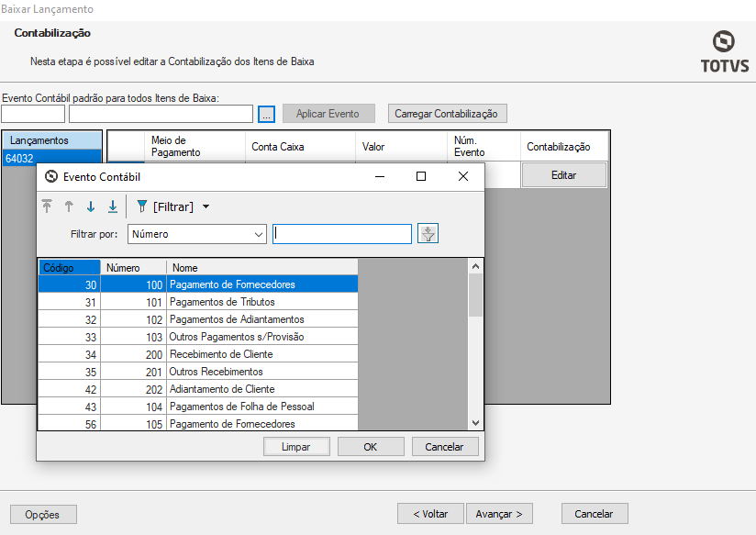The height and width of the screenshot is (535, 756).
Task: Click apply filter icon beside search field
Action: [428, 234]
